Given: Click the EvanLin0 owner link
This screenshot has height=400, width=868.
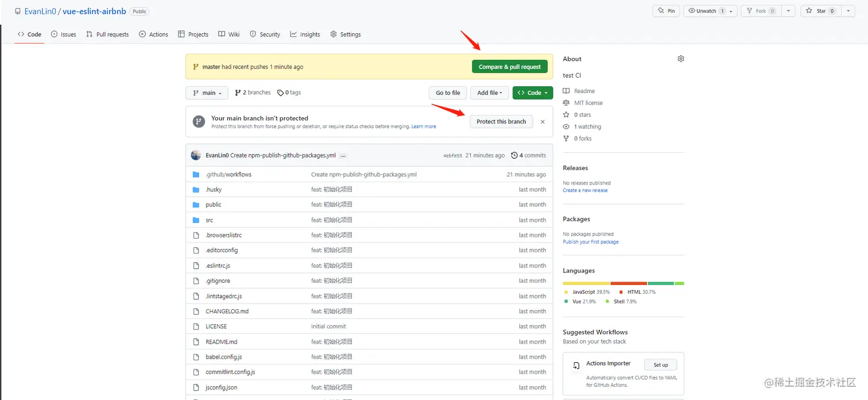Looking at the screenshot, I should [40, 11].
